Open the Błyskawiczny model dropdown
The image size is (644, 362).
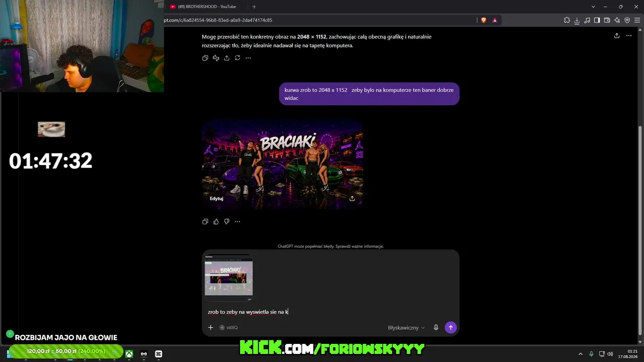[406, 328]
